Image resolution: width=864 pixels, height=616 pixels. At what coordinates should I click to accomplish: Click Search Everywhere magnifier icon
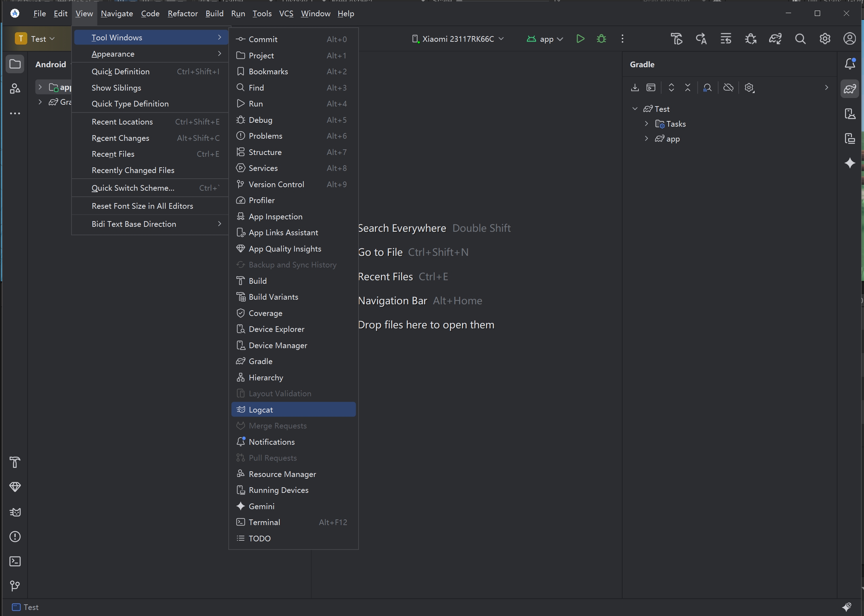(800, 39)
